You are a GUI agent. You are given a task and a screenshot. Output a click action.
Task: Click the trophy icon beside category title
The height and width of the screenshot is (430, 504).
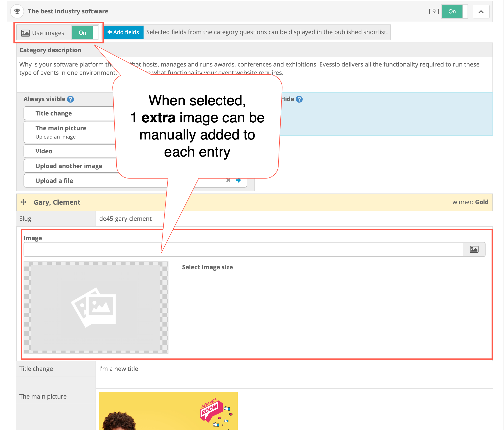coord(17,11)
